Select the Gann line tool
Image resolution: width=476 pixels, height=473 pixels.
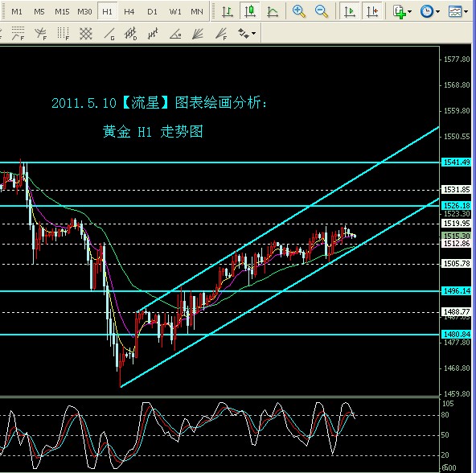click(x=109, y=34)
